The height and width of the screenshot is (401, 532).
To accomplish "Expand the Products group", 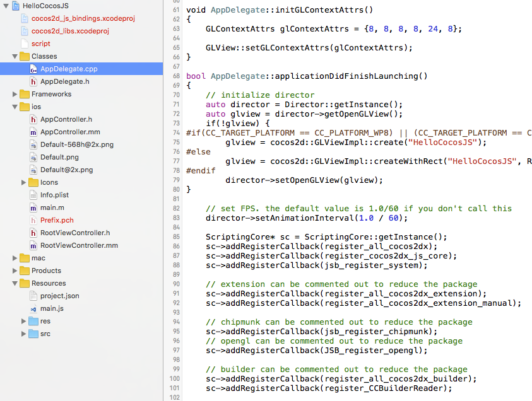I will click(15, 270).
